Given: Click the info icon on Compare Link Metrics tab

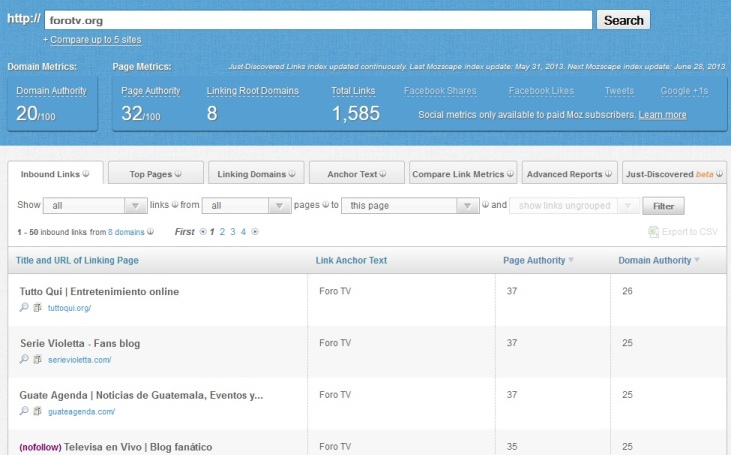Looking at the screenshot, I should click(x=510, y=173).
